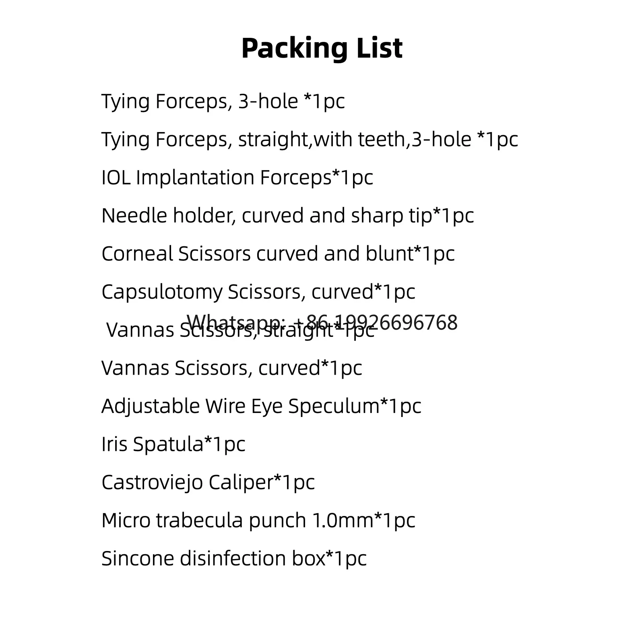The width and height of the screenshot is (644, 644).
Task: Click 3-hole text in first list item
Action: (x=268, y=101)
